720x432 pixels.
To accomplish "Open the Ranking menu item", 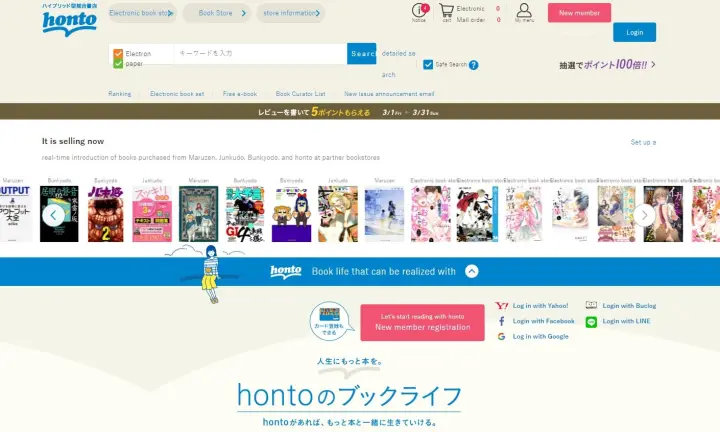I will (x=120, y=94).
